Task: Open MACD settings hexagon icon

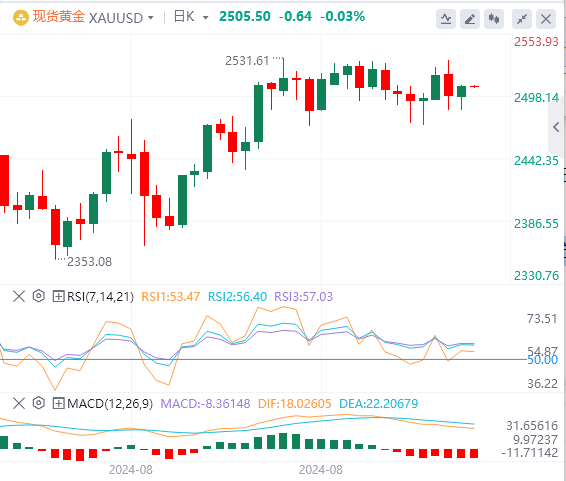Action: (38, 403)
